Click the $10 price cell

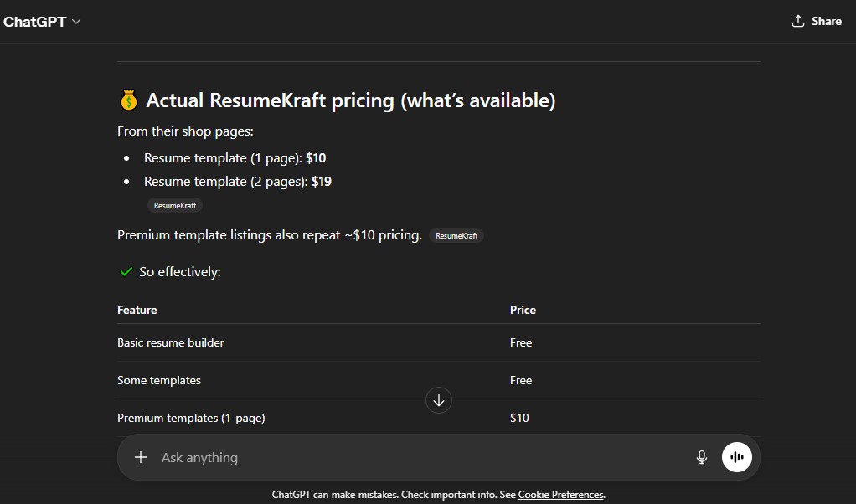click(519, 418)
